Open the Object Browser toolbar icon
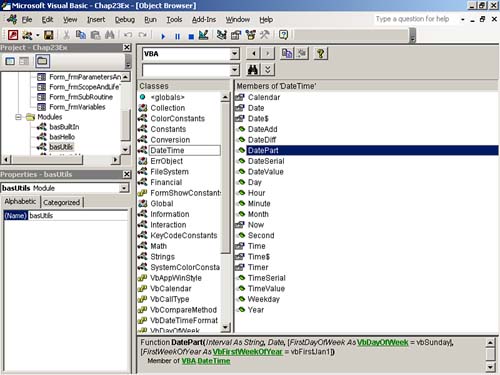Viewport: 500px width, 375px height. pos(250,35)
